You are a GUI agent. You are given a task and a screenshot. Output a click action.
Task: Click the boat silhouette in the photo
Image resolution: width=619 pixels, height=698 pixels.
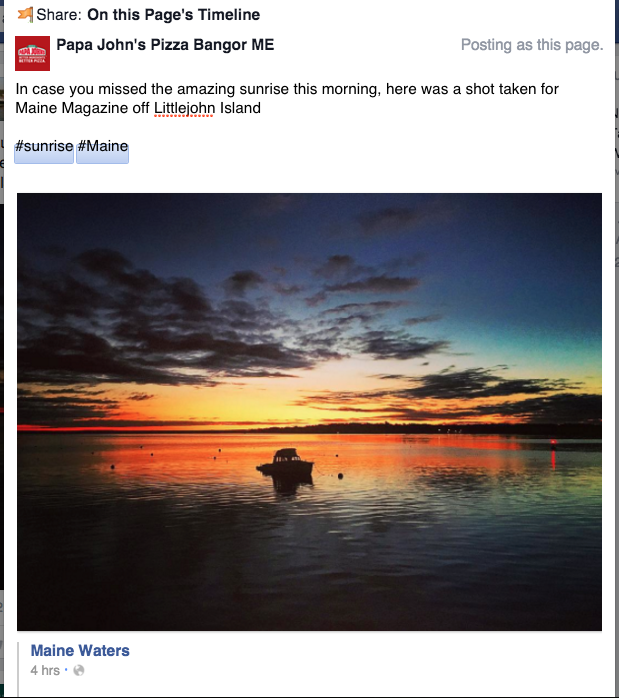click(286, 463)
